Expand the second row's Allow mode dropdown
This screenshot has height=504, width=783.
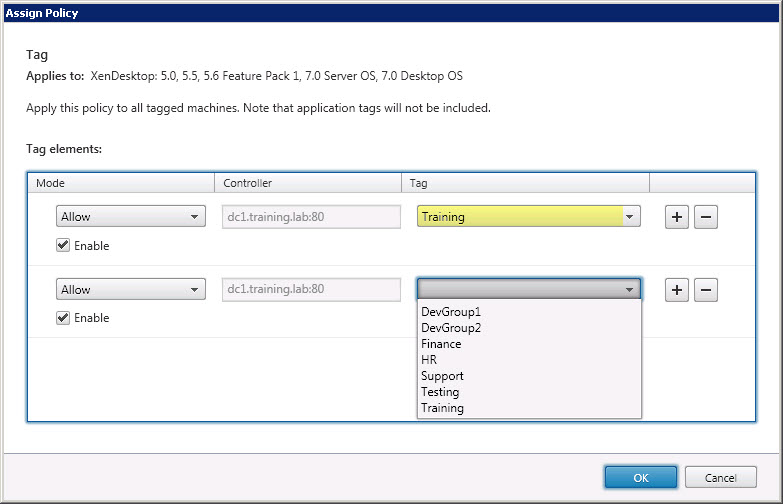point(130,290)
